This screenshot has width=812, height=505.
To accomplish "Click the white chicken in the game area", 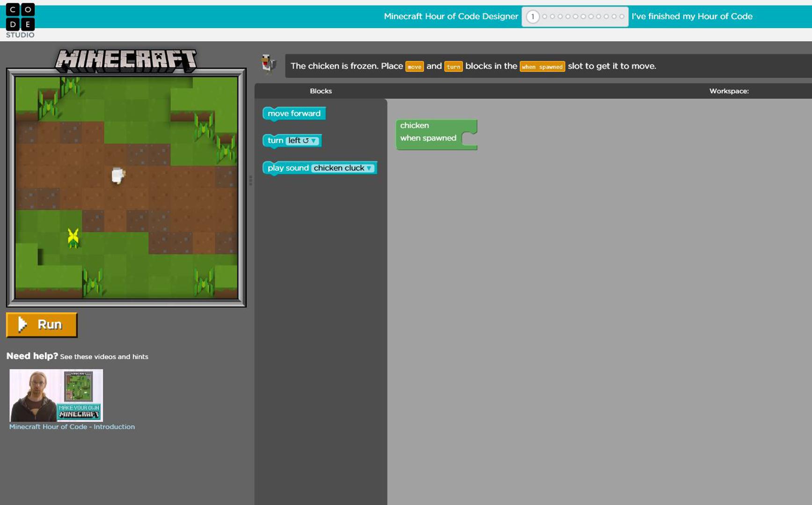I will [118, 175].
